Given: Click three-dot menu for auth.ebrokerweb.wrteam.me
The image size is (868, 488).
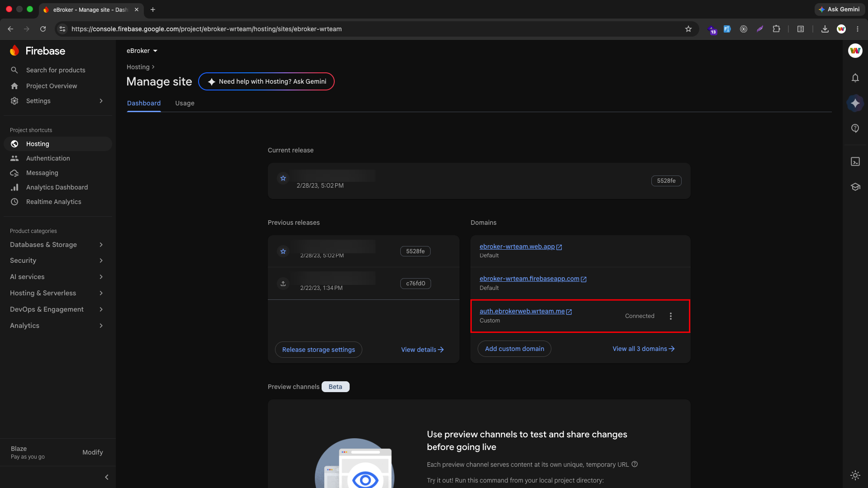Looking at the screenshot, I should (670, 316).
